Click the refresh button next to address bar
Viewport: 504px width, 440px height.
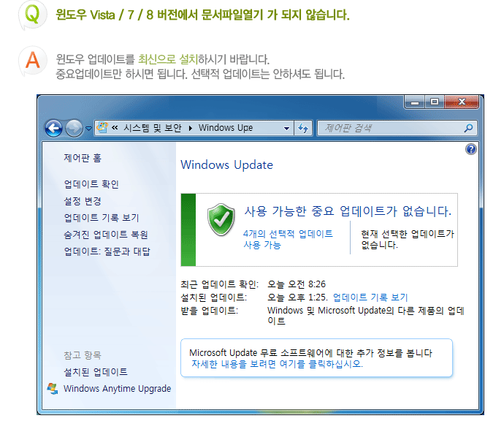click(303, 129)
